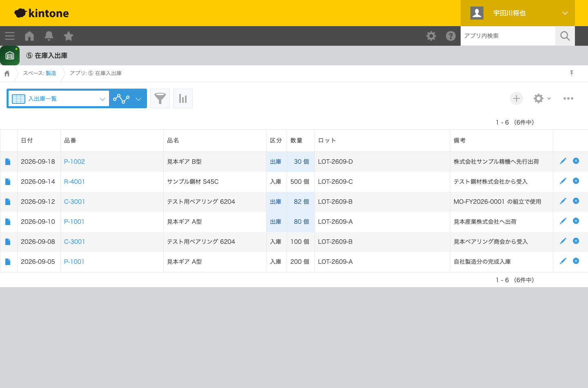Go to the portal home icon

pyautogui.click(x=29, y=36)
